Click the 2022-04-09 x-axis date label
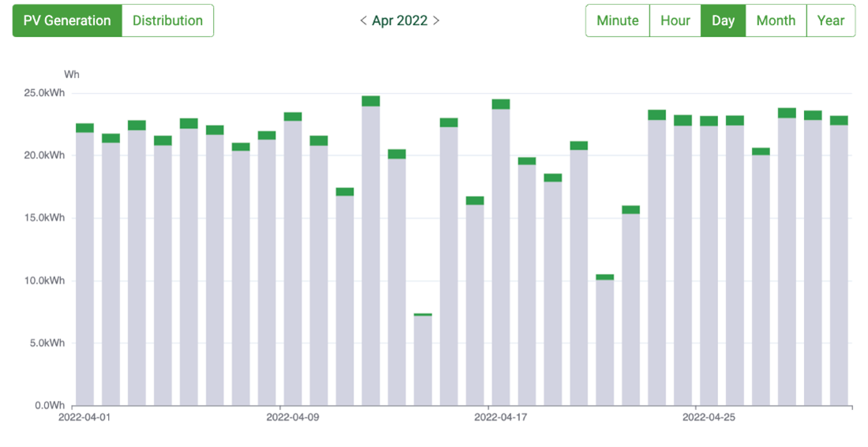Viewport: 868px width, 447px height. pyautogui.click(x=294, y=416)
